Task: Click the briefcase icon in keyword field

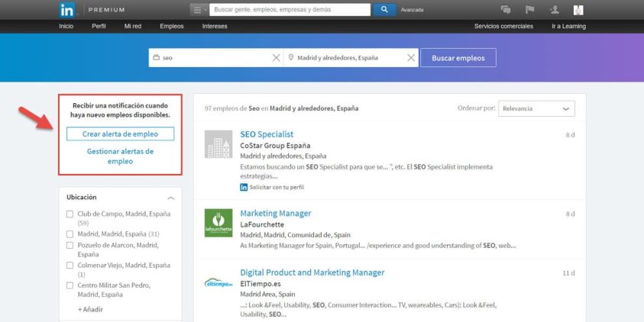Action: tap(156, 58)
